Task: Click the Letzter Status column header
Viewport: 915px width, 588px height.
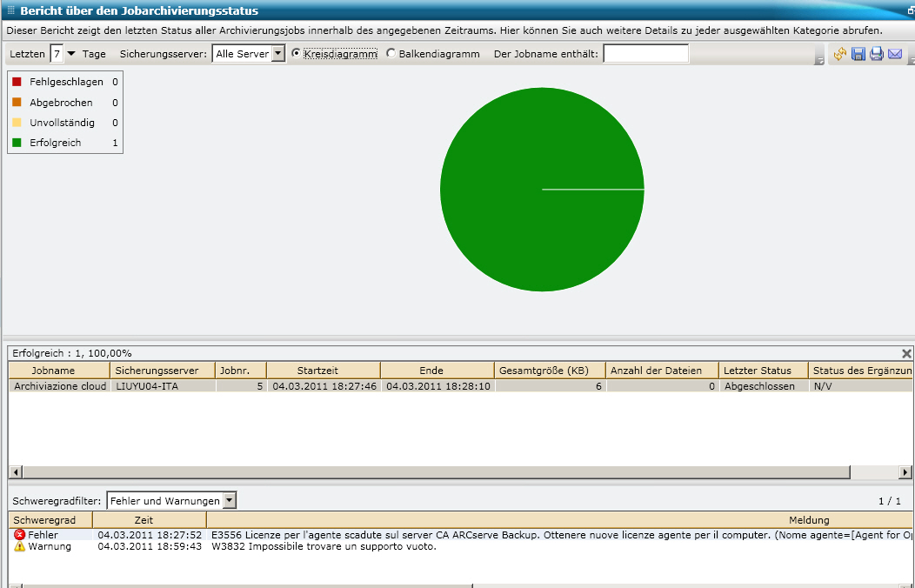Action: pos(763,371)
